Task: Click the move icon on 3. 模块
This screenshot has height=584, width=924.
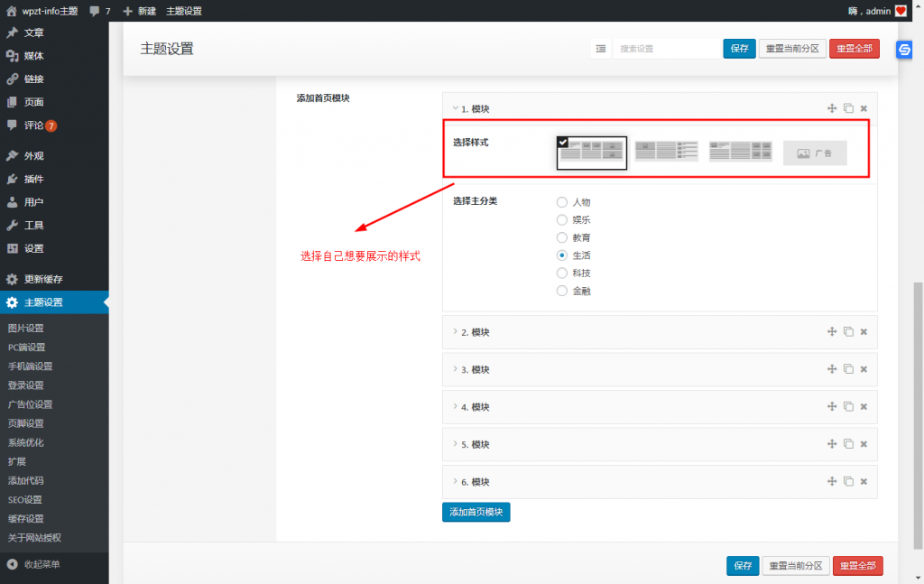Action: click(x=831, y=369)
